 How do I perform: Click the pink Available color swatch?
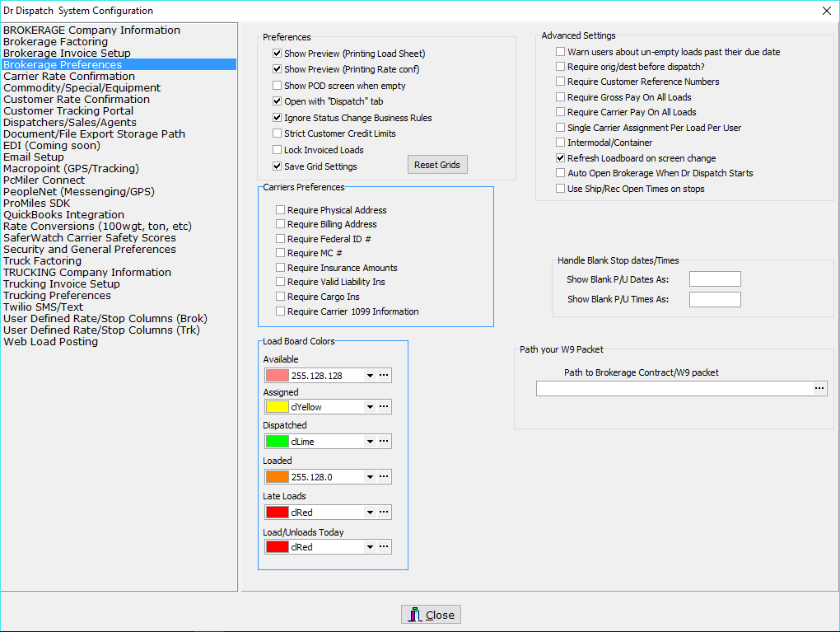tap(278, 375)
